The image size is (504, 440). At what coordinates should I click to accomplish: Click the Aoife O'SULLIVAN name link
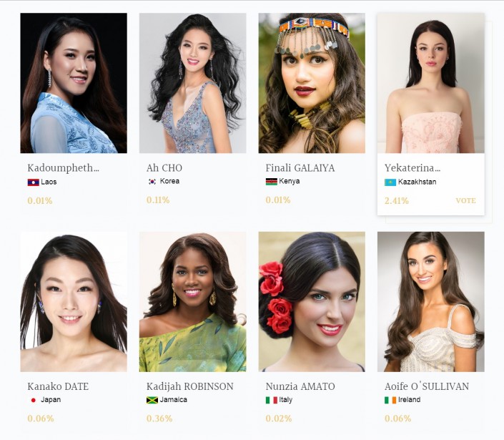[427, 386]
